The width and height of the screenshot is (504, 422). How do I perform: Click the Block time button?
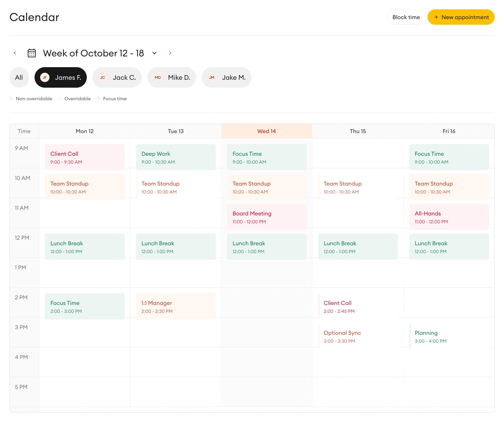[406, 17]
